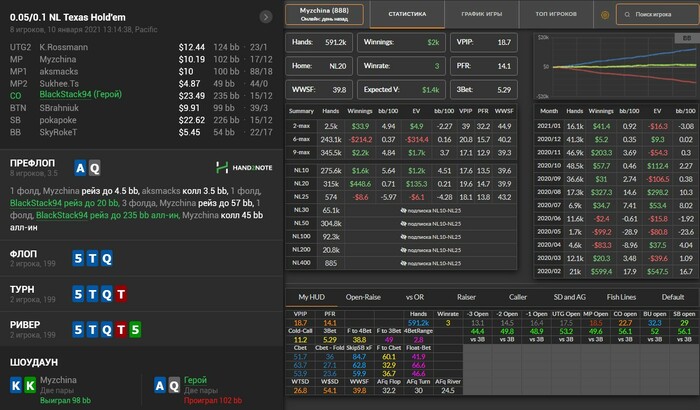Select the Fish Lines tab

point(621,297)
